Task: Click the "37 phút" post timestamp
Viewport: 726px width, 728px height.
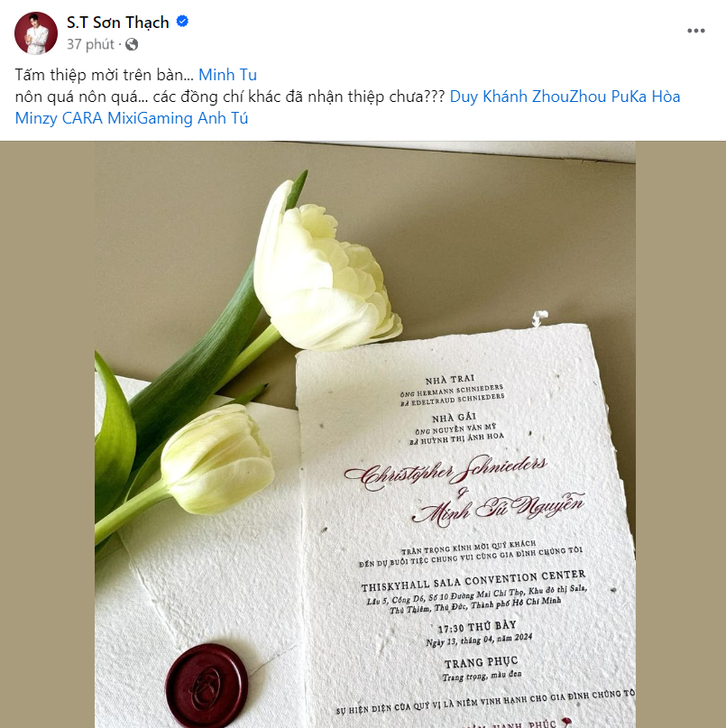Action: pos(90,43)
